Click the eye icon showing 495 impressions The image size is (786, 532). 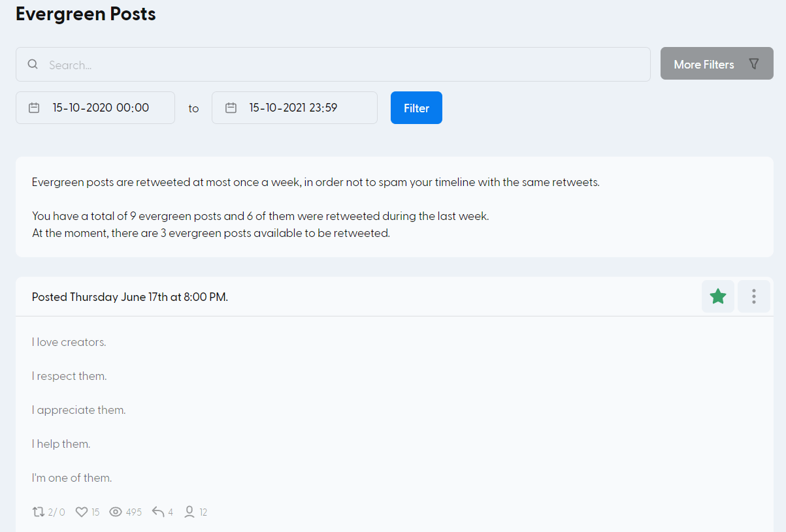point(116,512)
